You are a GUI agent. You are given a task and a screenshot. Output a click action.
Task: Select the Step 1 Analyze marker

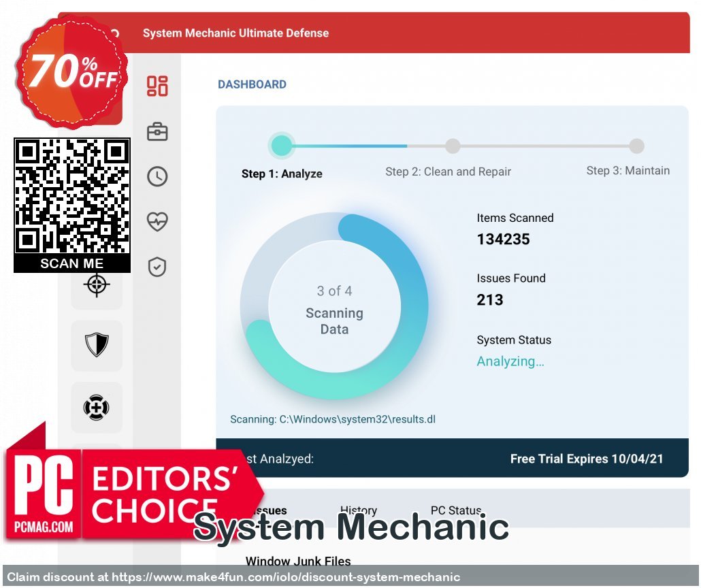(282, 146)
